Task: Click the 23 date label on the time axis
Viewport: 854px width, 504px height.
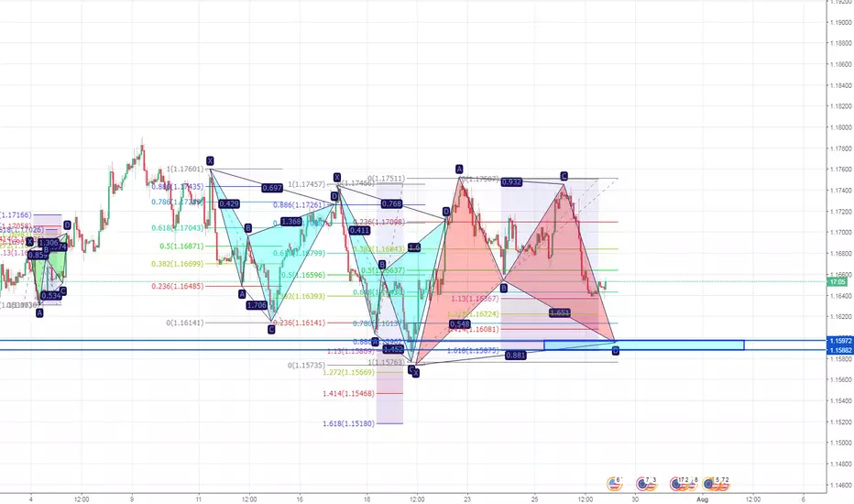Action: [x=467, y=499]
